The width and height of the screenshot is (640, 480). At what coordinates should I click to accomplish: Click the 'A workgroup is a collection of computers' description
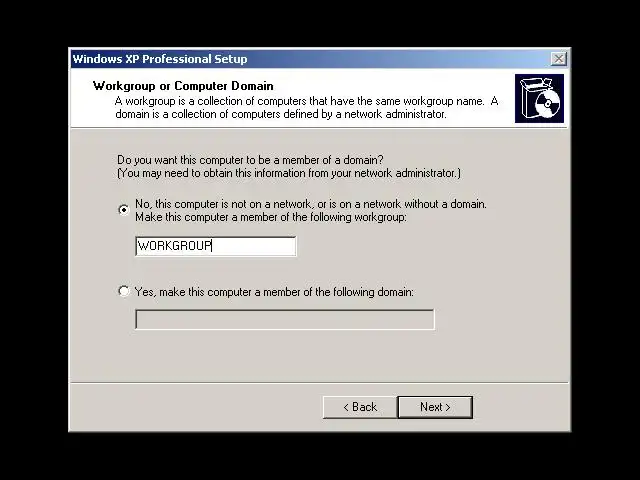[307, 107]
